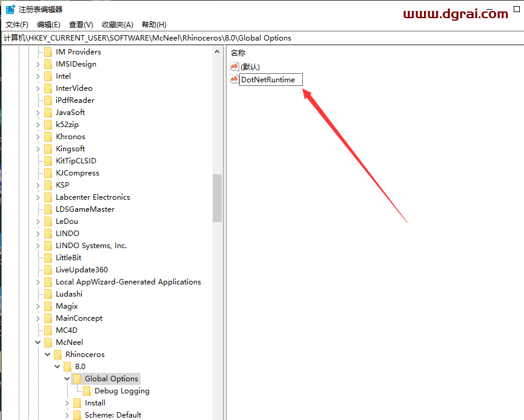This screenshot has height=420, width=524.
Task: Click the tree pane vertical scrollbar thumb
Action: click(x=217, y=198)
